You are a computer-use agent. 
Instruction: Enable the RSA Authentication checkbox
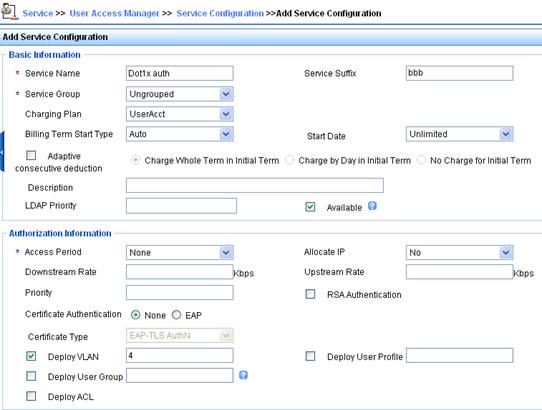click(310, 294)
